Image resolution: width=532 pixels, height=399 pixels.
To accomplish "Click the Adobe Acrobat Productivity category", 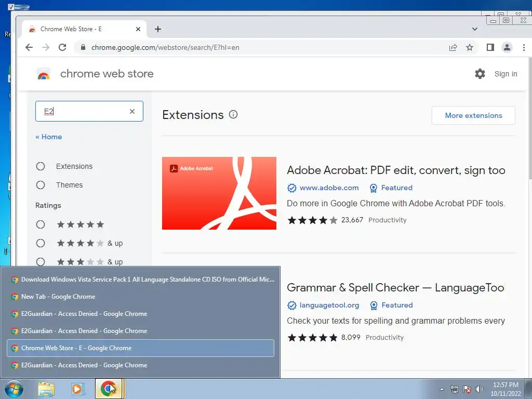I will click(x=388, y=220).
